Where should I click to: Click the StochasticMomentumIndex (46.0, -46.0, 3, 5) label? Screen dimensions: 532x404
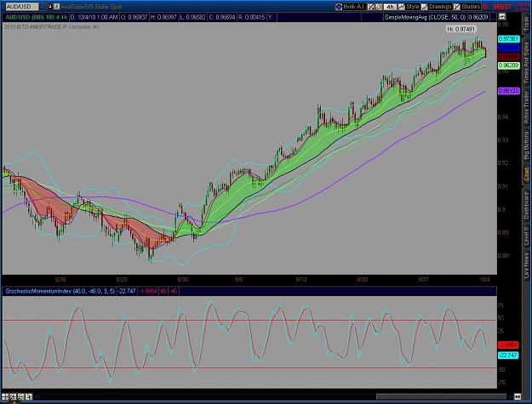(x=60, y=291)
